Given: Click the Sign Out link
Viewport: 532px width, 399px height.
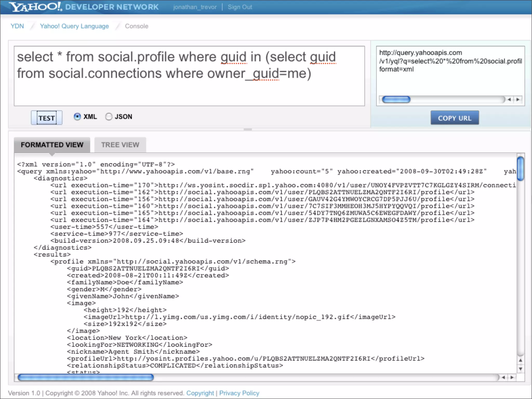Looking at the screenshot, I should tap(240, 7).
